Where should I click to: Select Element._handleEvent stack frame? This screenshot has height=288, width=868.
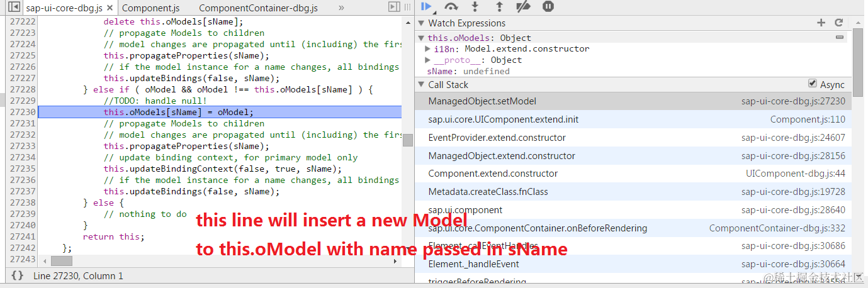click(x=634, y=265)
